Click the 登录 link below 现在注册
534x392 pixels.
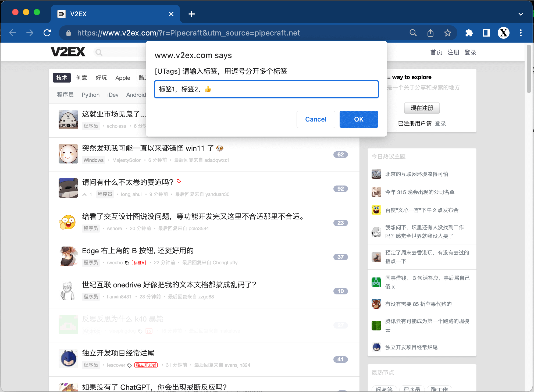pyautogui.click(x=440, y=123)
